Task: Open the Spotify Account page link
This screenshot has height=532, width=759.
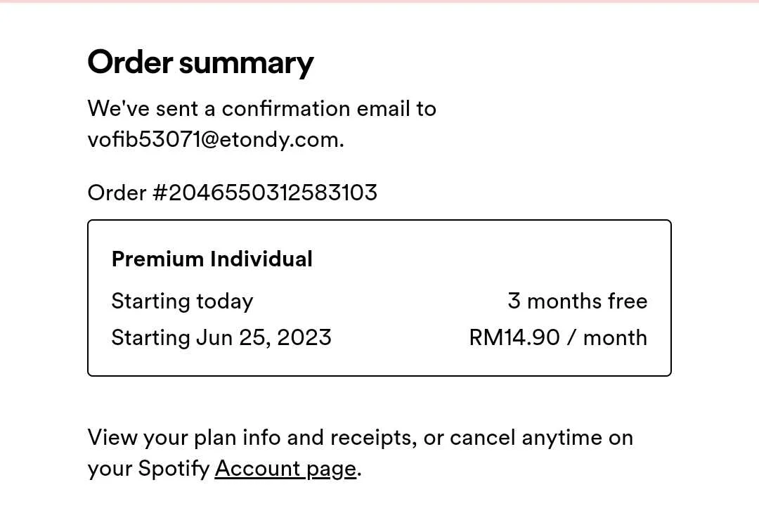Action: [x=285, y=469]
